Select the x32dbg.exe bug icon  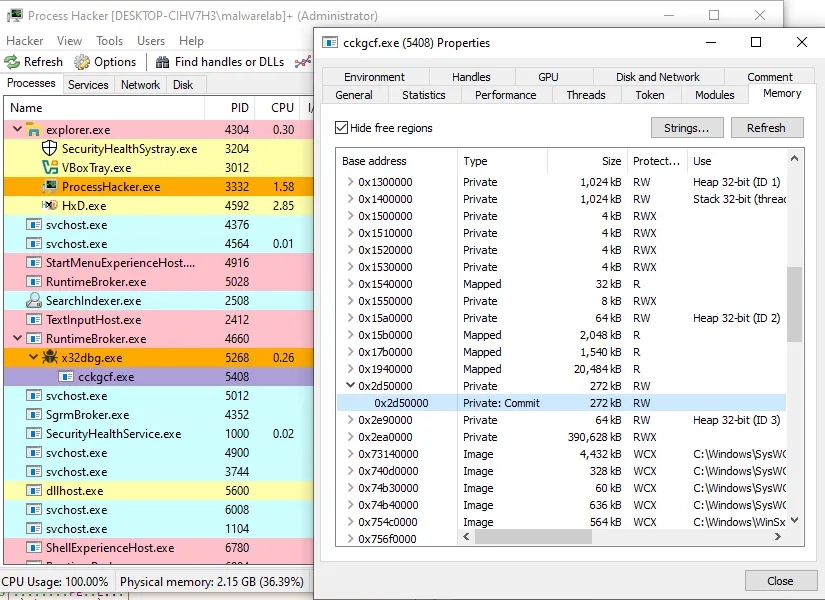49,358
